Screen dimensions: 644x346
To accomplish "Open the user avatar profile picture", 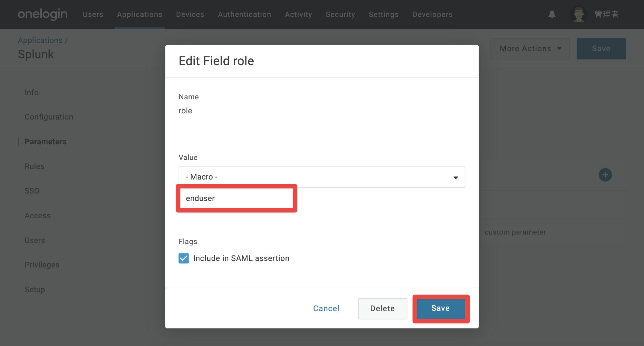I will pyautogui.click(x=579, y=14).
